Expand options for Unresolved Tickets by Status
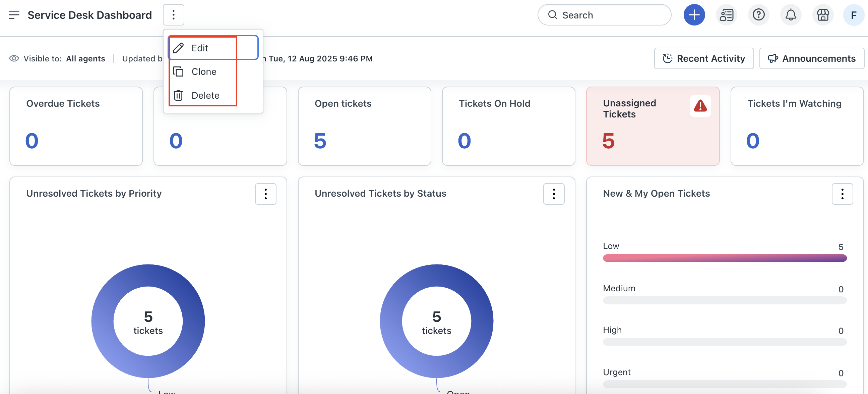Screen dimensions: 868x394 [x=554, y=194]
